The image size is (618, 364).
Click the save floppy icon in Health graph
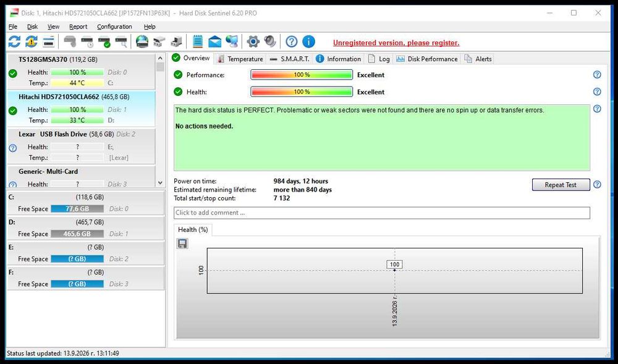pyautogui.click(x=182, y=243)
